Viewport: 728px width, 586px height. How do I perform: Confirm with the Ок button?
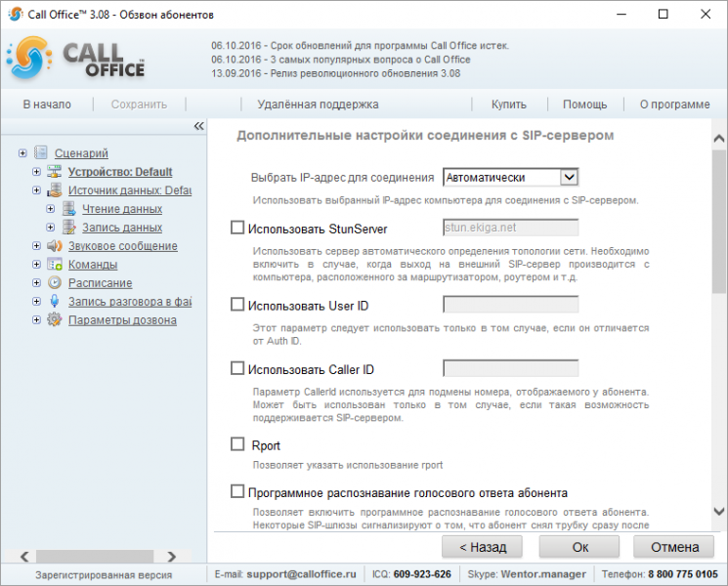click(579, 547)
